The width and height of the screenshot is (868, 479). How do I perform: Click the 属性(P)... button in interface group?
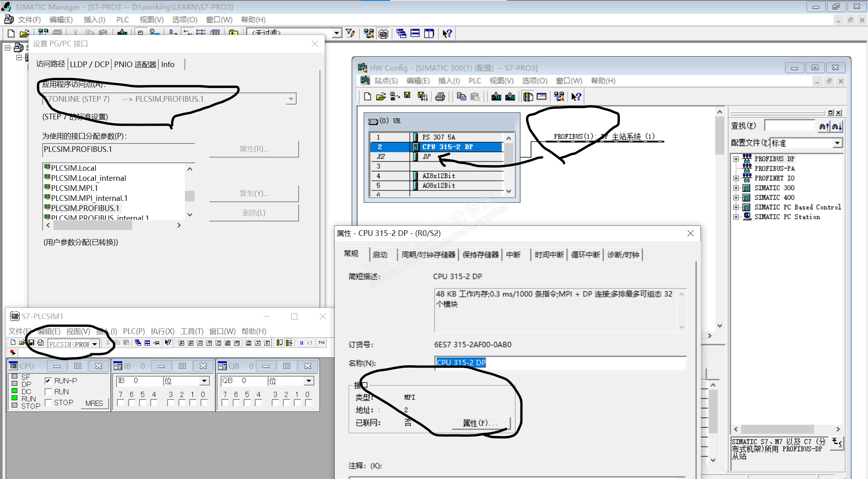click(481, 423)
